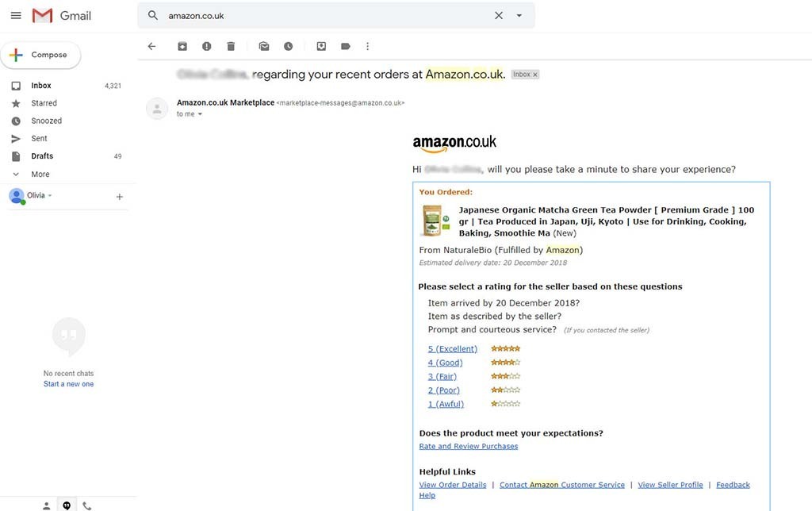Open the View Seller Profile link

click(x=670, y=485)
